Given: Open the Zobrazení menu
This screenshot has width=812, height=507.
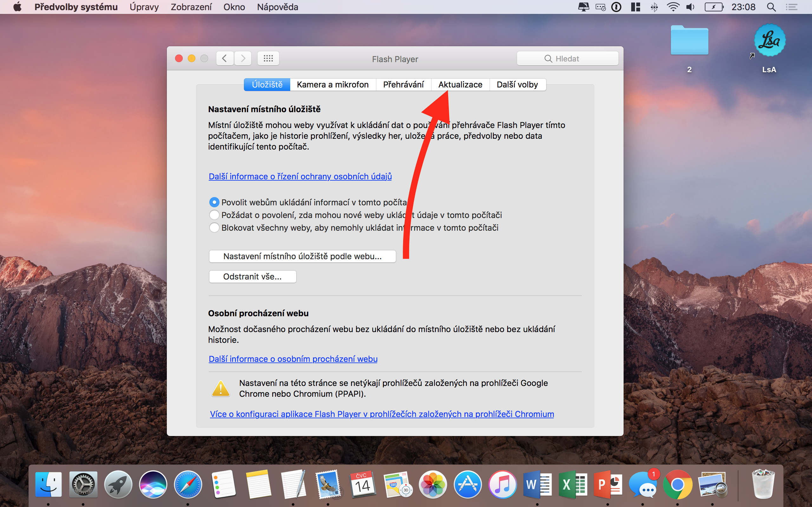Looking at the screenshot, I should [191, 7].
